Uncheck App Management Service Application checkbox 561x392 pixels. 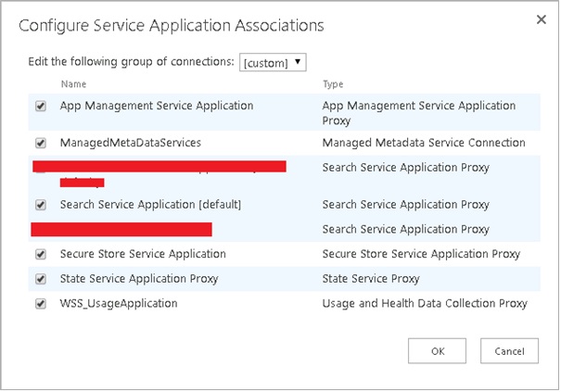point(41,107)
